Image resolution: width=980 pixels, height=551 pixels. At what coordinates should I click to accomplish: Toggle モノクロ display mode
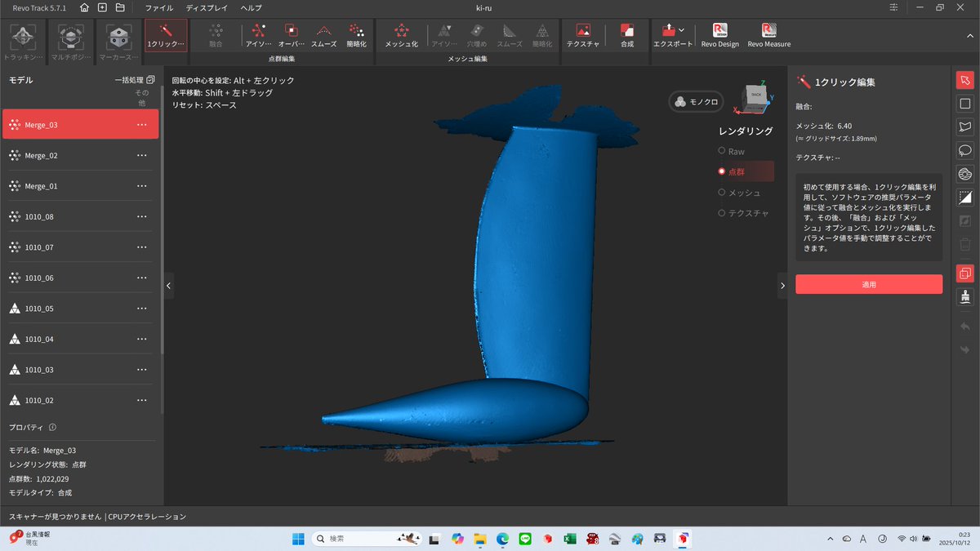point(697,102)
